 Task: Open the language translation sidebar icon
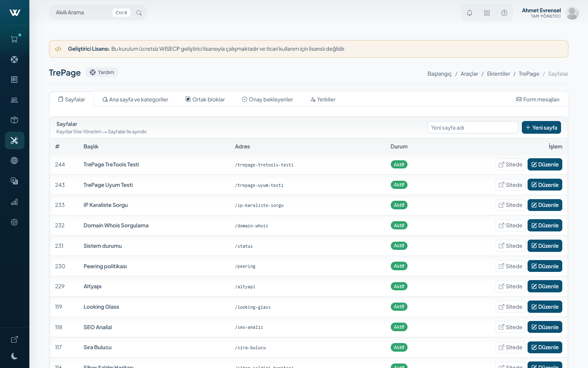tap(14, 181)
